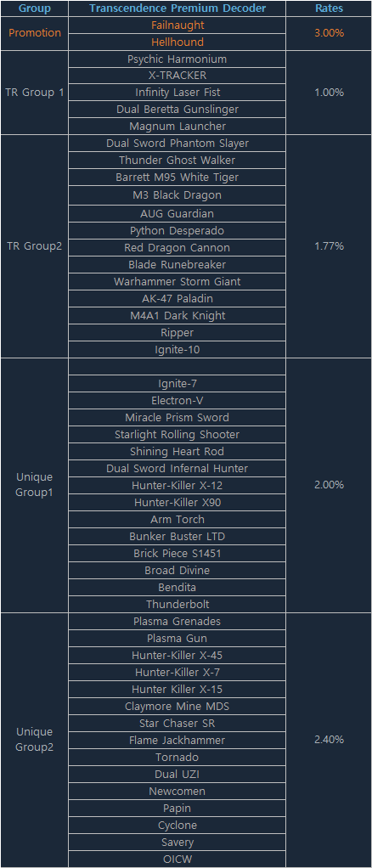
Task: Click the Group column header
Action: coord(34,8)
